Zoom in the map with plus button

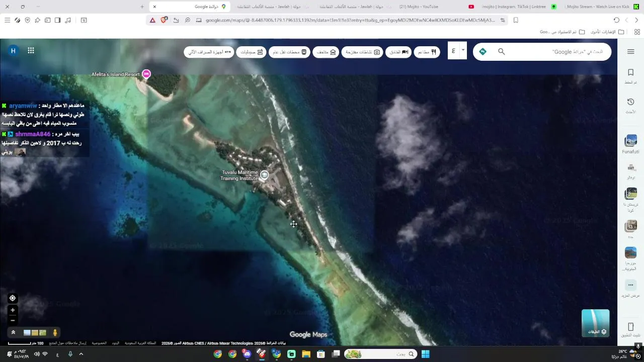[13, 310]
